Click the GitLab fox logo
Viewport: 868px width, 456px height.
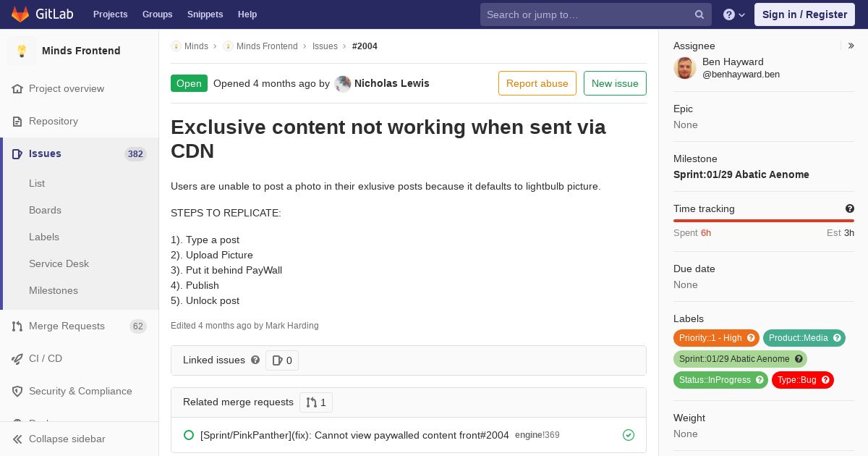click(x=20, y=14)
